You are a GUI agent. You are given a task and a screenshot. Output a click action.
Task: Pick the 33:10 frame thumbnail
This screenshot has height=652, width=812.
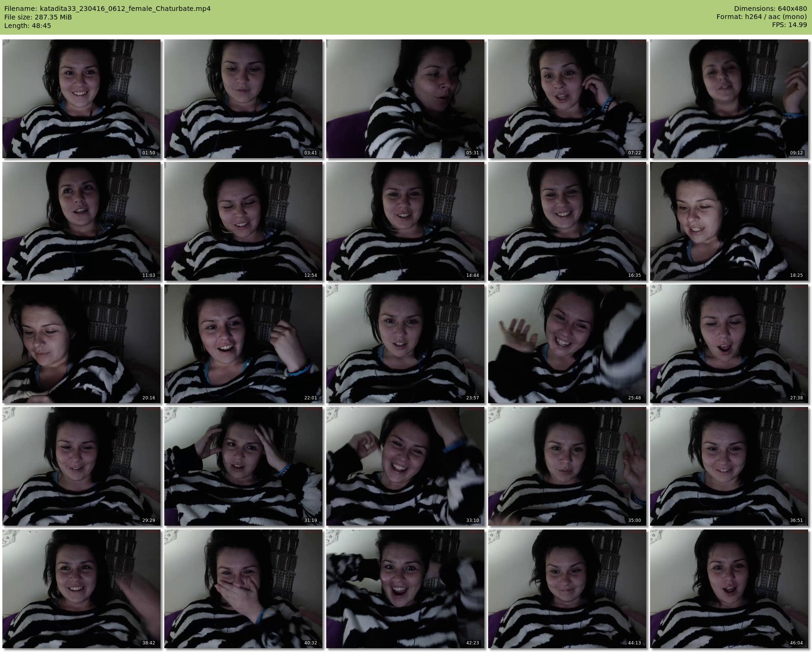405,466
